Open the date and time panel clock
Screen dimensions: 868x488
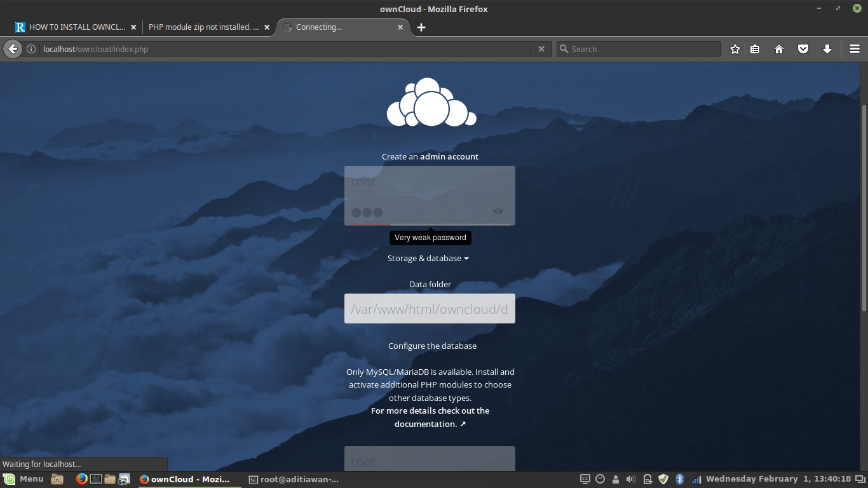pyautogui.click(x=778, y=479)
